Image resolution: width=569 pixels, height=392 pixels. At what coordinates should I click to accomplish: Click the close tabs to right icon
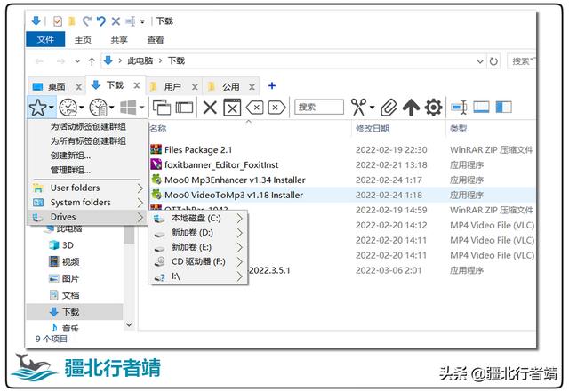pyautogui.click(x=276, y=108)
